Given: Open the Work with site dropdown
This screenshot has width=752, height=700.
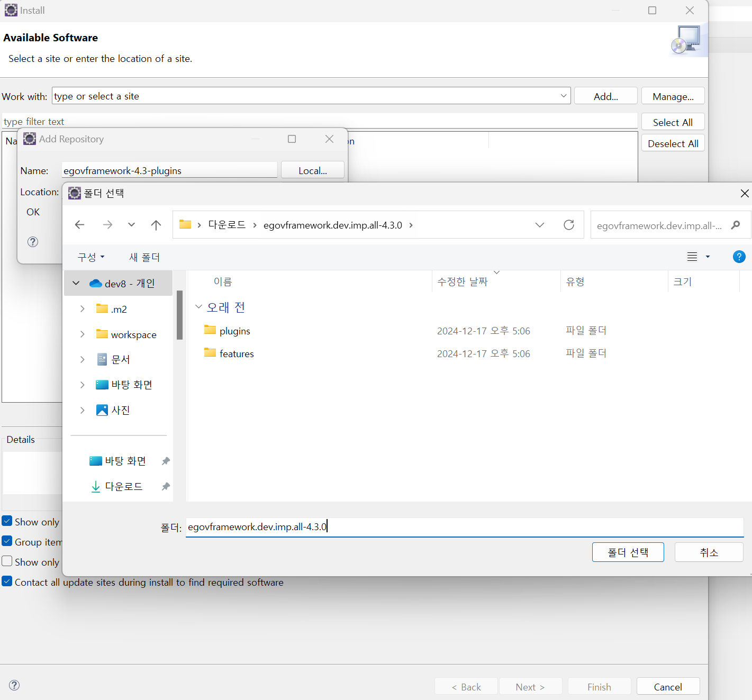Looking at the screenshot, I should 563,96.
